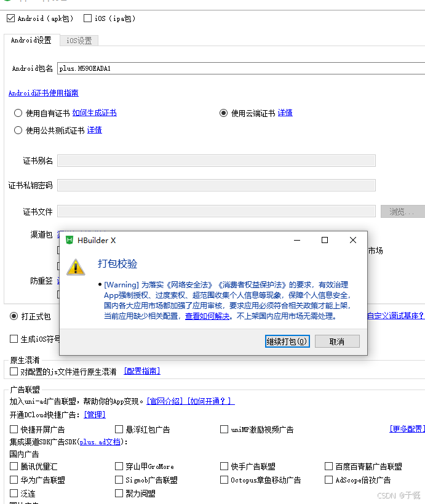Check 穿山甲GroMore checkbox
The height and width of the screenshot is (504, 425).
pyautogui.click(x=119, y=466)
